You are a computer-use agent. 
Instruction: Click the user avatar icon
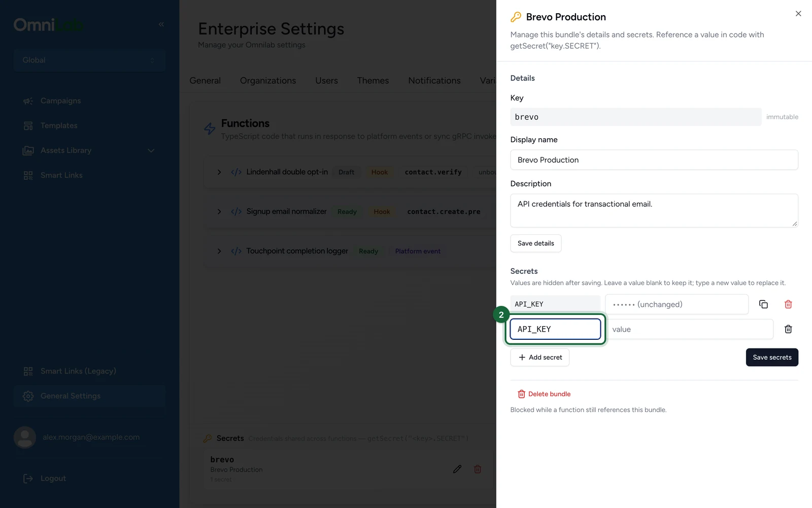click(25, 437)
